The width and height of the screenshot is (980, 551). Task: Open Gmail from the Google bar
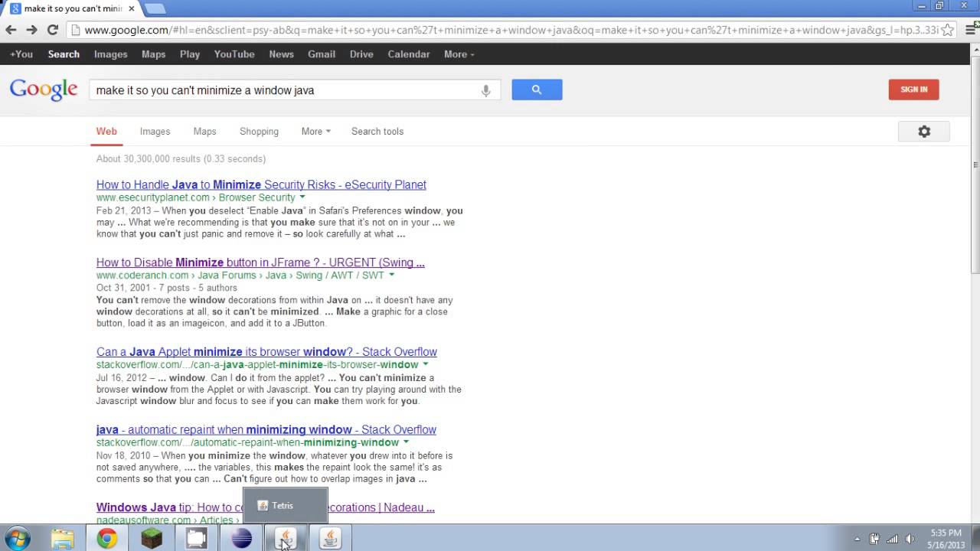click(322, 54)
